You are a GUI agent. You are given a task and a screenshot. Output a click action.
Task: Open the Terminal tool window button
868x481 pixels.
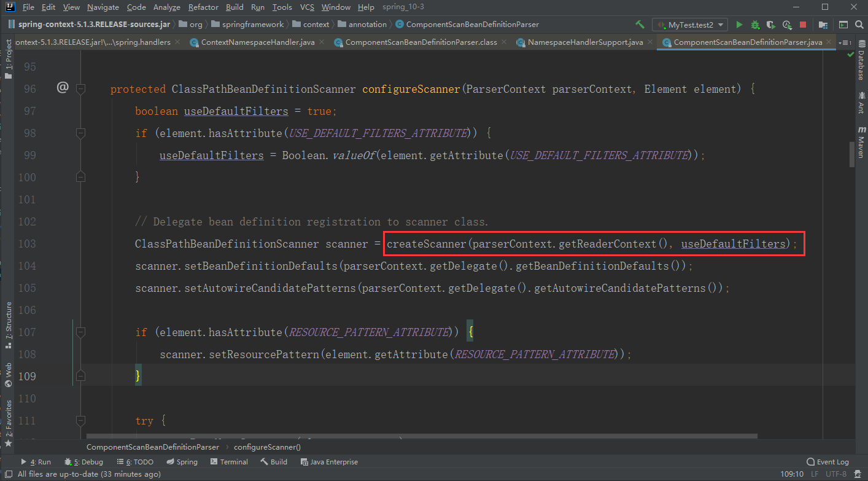pos(229,462)
